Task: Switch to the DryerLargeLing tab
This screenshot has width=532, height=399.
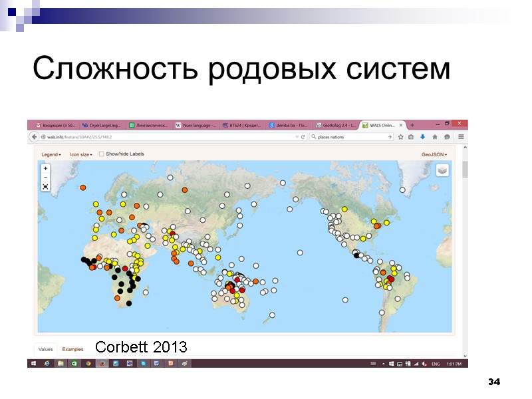Action: (102, 125)
